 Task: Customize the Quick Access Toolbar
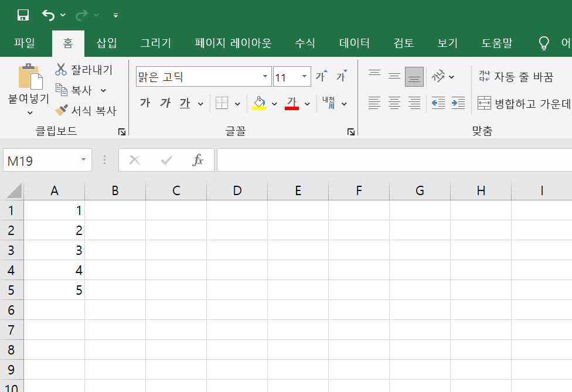click(115, 15)
